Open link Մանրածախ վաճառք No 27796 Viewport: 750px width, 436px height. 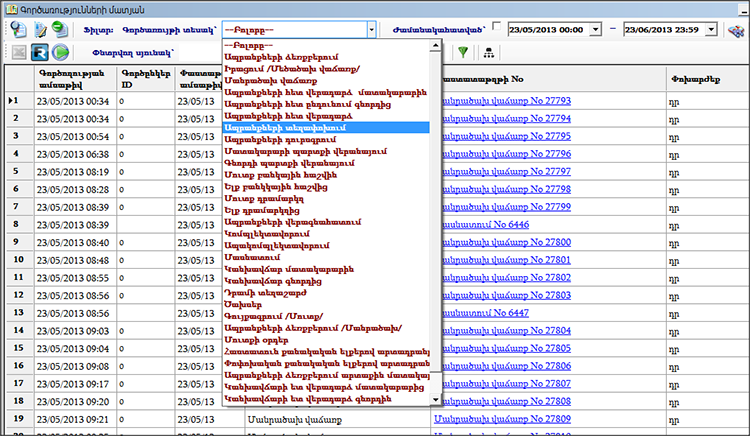[x=506, y=154]
